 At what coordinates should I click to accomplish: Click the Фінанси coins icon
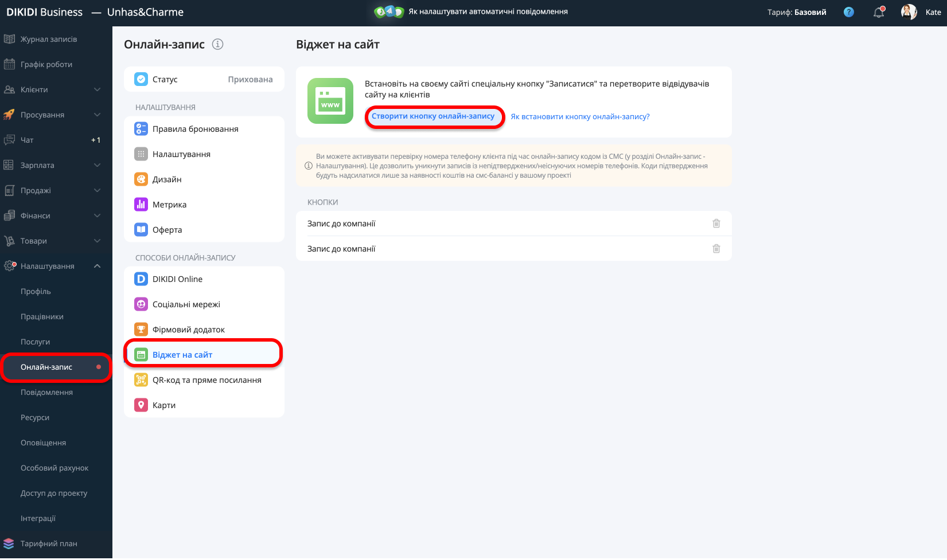[x=9, y=216]
